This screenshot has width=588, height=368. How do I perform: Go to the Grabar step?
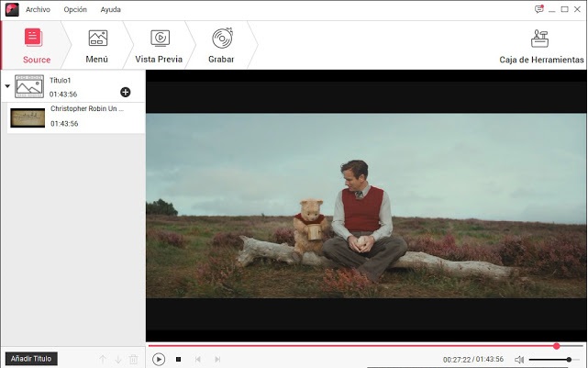click(222, 46)
